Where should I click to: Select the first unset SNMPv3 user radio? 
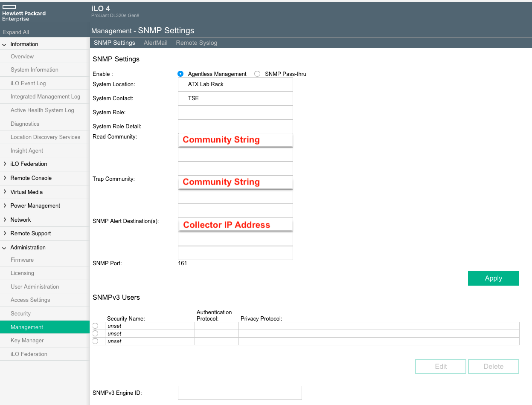[96, 326]
